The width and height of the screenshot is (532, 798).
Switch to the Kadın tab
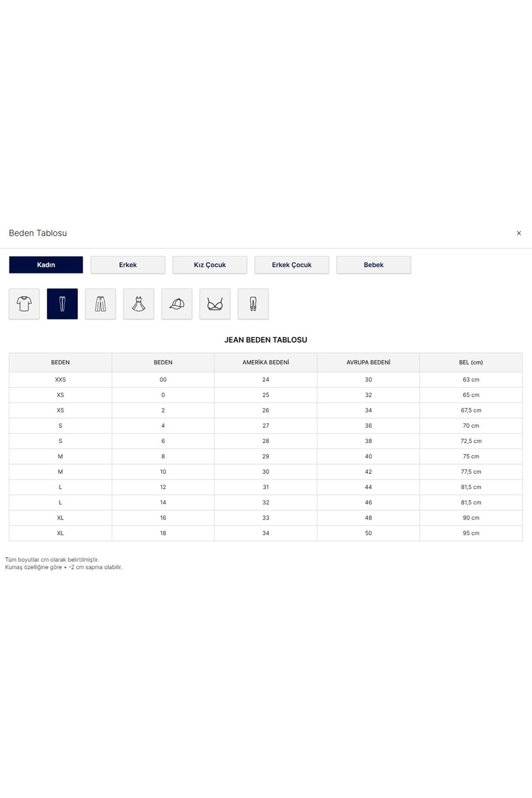point(46,265)
